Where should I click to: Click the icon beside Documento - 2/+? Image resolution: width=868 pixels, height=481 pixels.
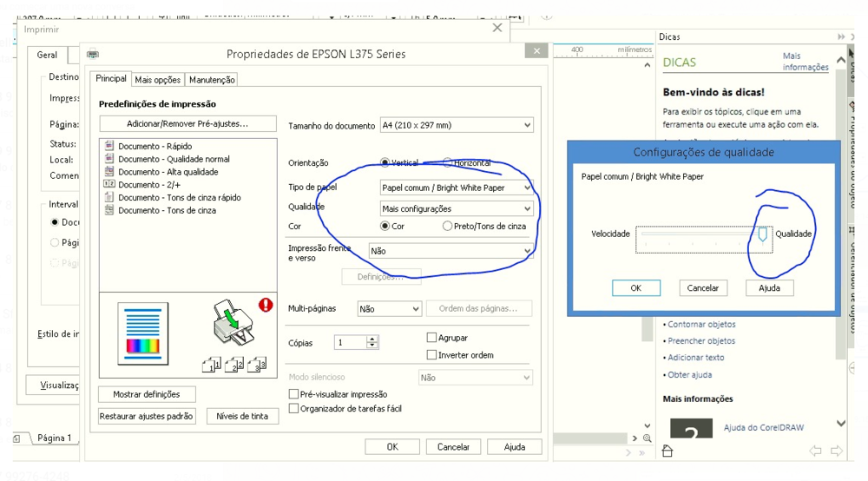(x=109, y=184)
